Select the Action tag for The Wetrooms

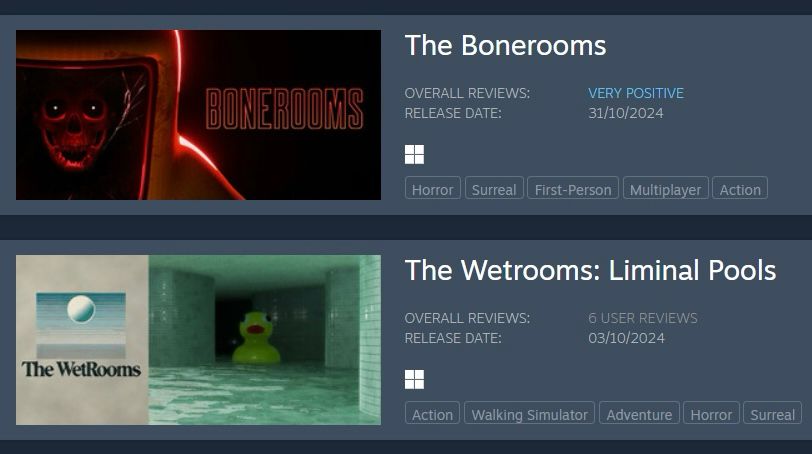click(432, 414)
